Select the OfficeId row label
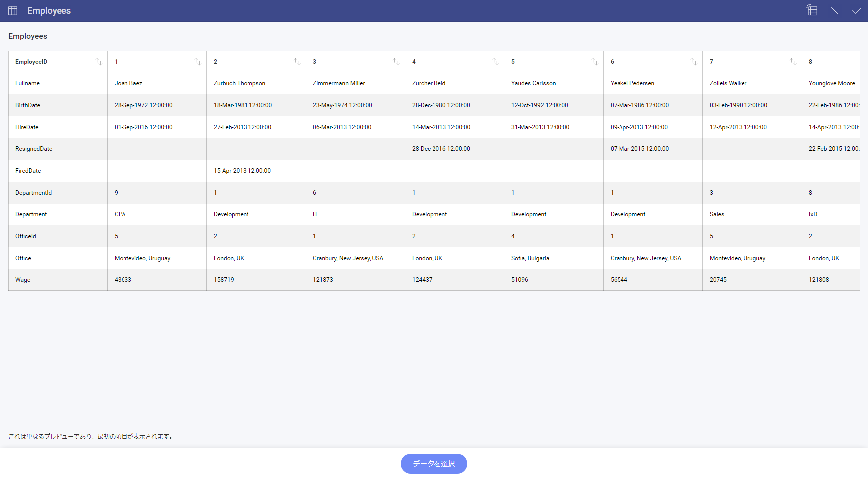This screenshot has height=479, width=868. click(58, 236)
